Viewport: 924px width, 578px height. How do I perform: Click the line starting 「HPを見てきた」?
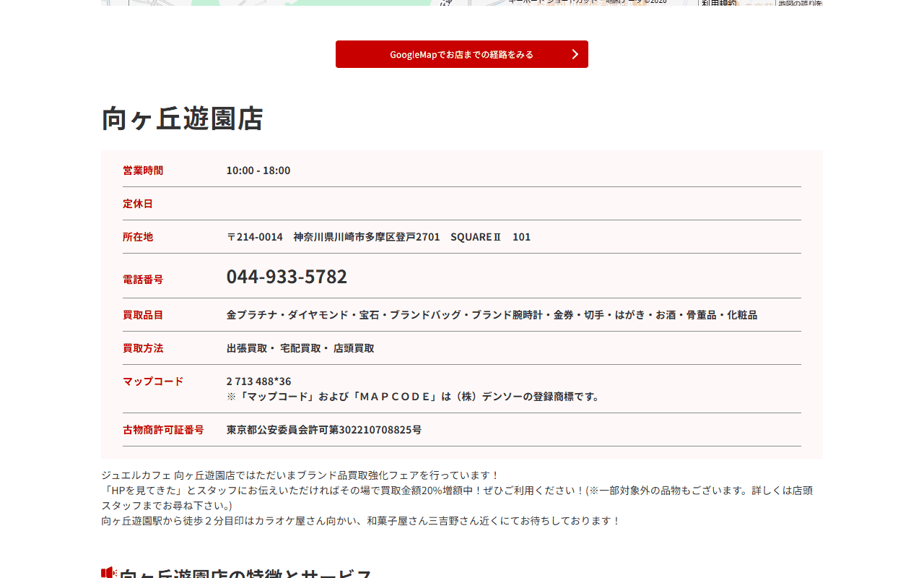pos(457,498)
